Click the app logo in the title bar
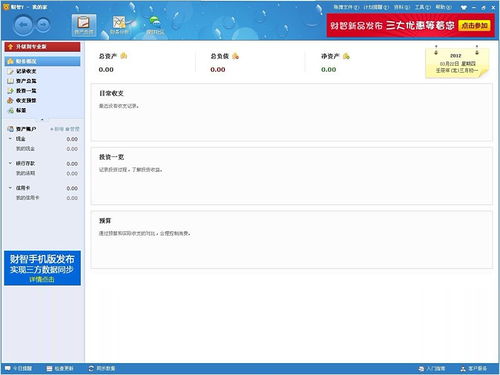The image size is (500, 375). [x=6, y=7]
